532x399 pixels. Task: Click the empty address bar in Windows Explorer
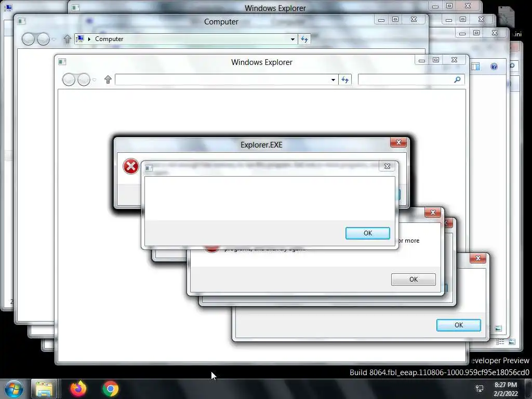221,79
